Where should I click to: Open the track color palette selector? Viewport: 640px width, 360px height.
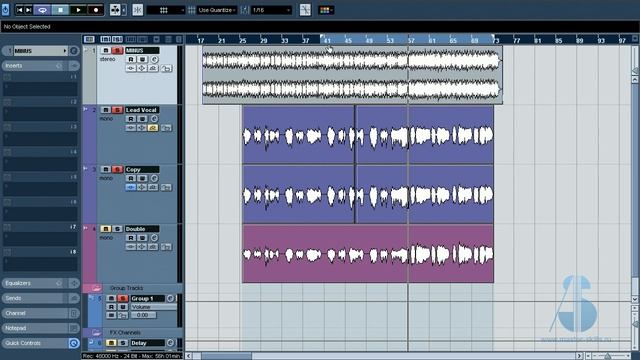coord(326,10)
